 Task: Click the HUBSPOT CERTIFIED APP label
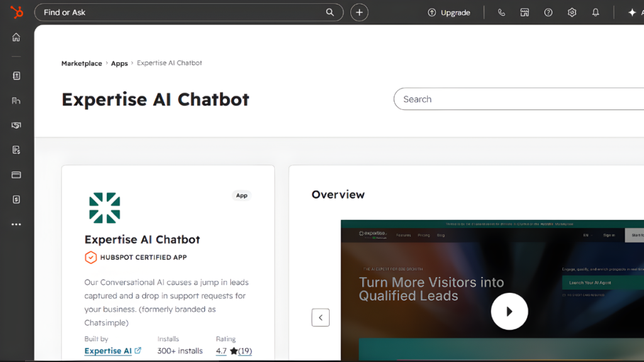pyautogui.click(x=143, y=257)
